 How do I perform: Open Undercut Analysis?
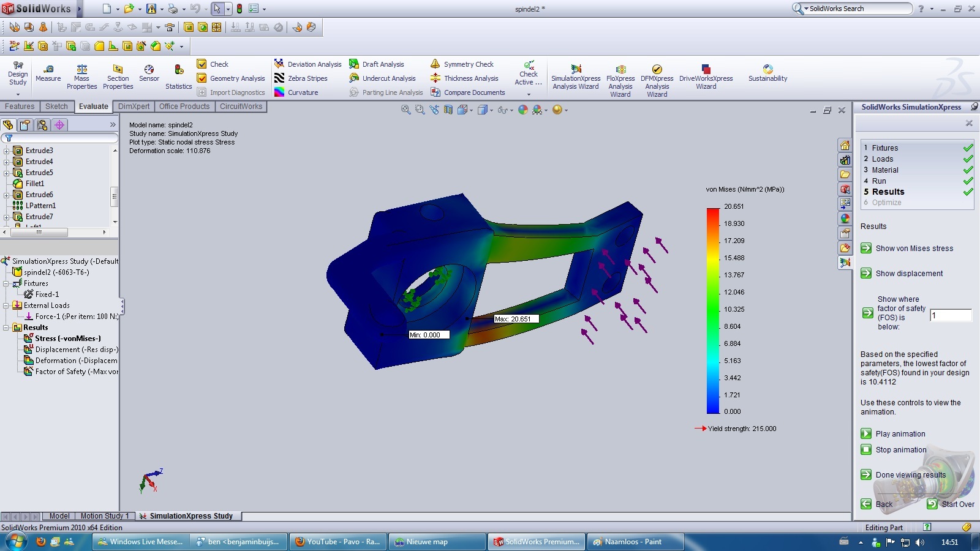click(382, 78)
